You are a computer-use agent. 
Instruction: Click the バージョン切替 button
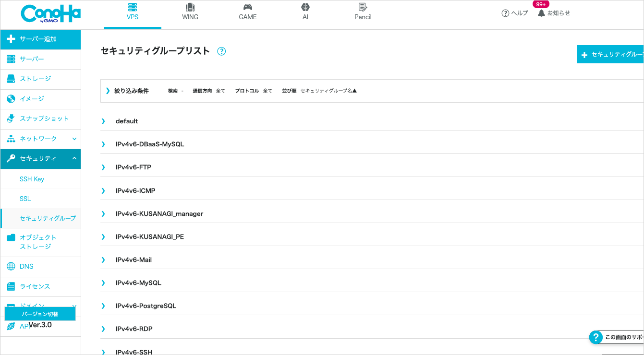coord(40,314)
